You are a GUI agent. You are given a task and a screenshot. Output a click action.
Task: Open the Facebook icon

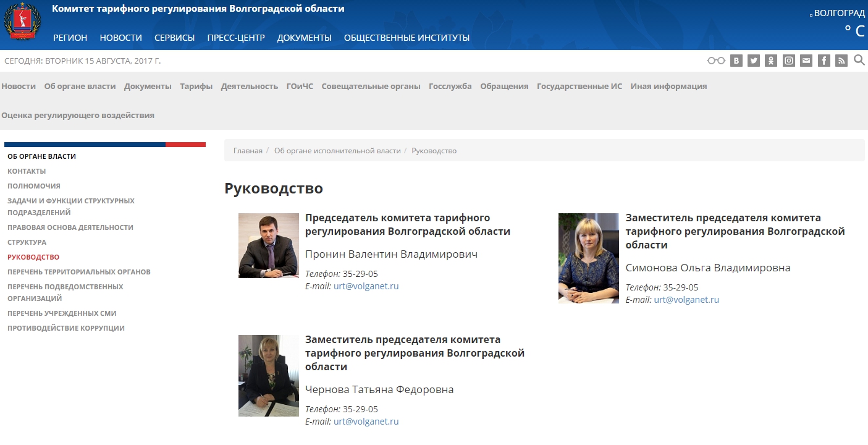point(824,61)
